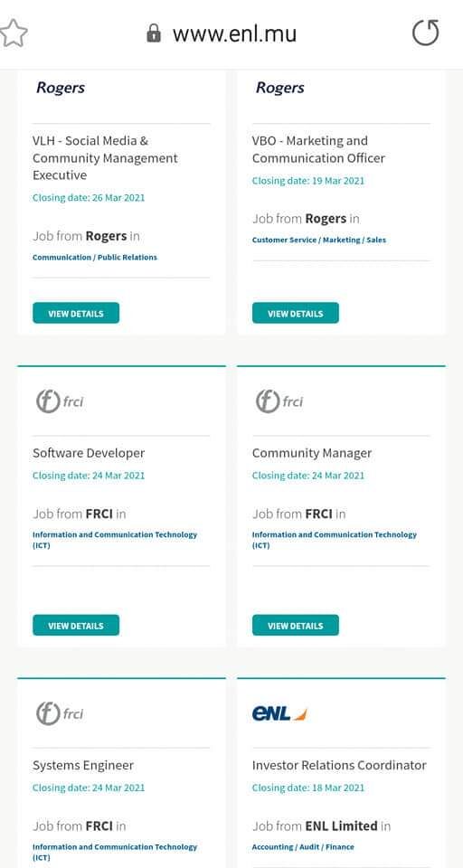
Task: Open Communication / Public Relations category link
Action: (95, 257)
